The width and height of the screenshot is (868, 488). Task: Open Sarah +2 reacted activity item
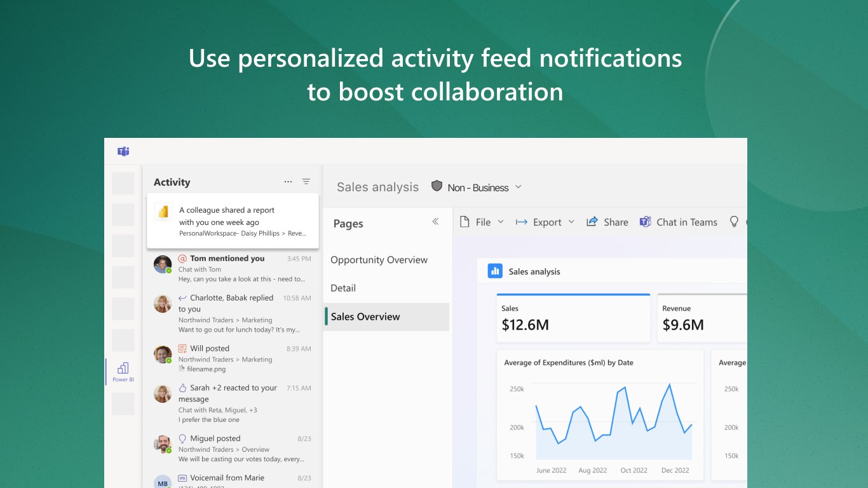coord(233,403)
